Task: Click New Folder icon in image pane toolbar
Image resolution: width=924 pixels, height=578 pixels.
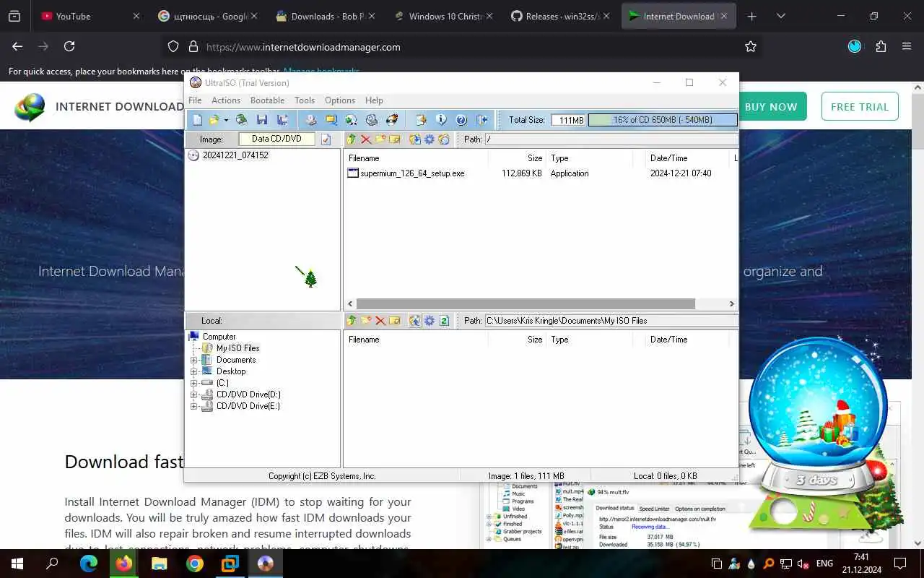Action: (x=380, y=139)
